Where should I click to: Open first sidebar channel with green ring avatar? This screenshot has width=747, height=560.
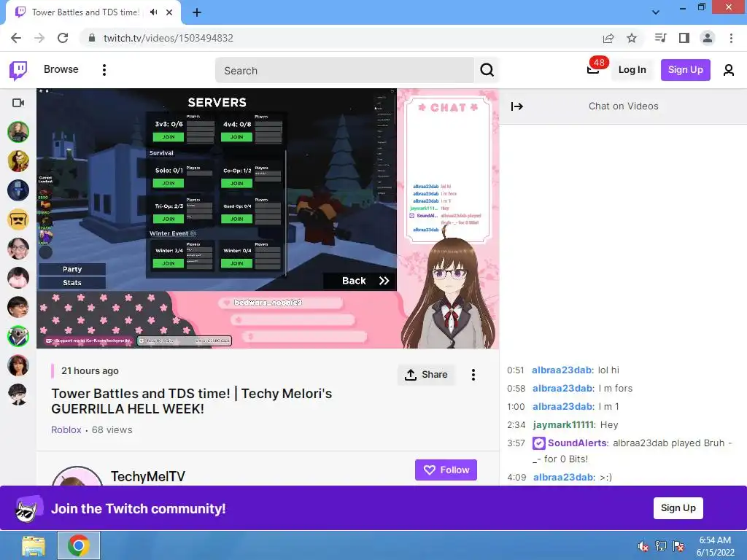pos(18,132)
